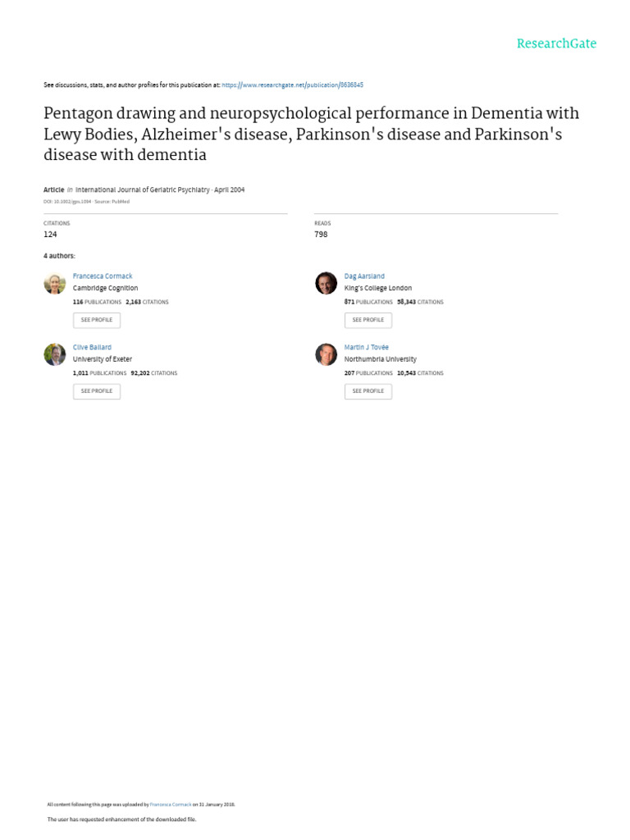Open Clive Ballard author name link
Viewport: 630px width, 840px height.
click(x=92, y=348)
